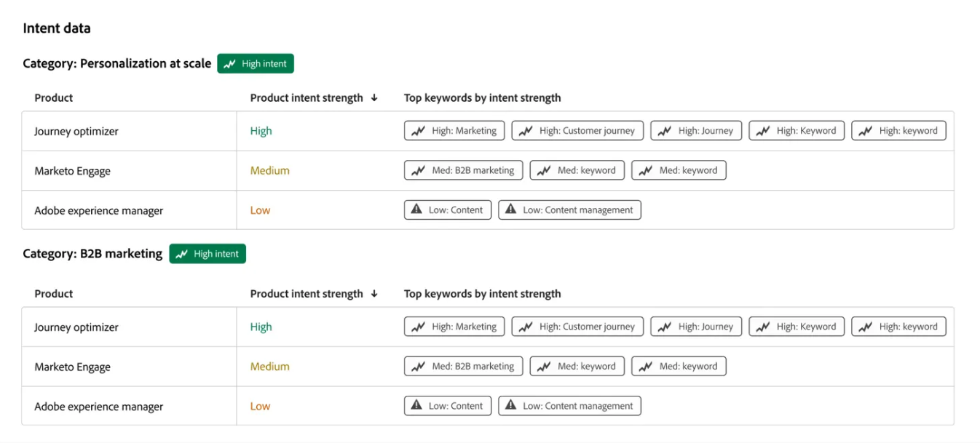The image size is (980, 443).
Task: Sort by Product intent strength arrow, Personalization at scale table
Action: point(374,98)
